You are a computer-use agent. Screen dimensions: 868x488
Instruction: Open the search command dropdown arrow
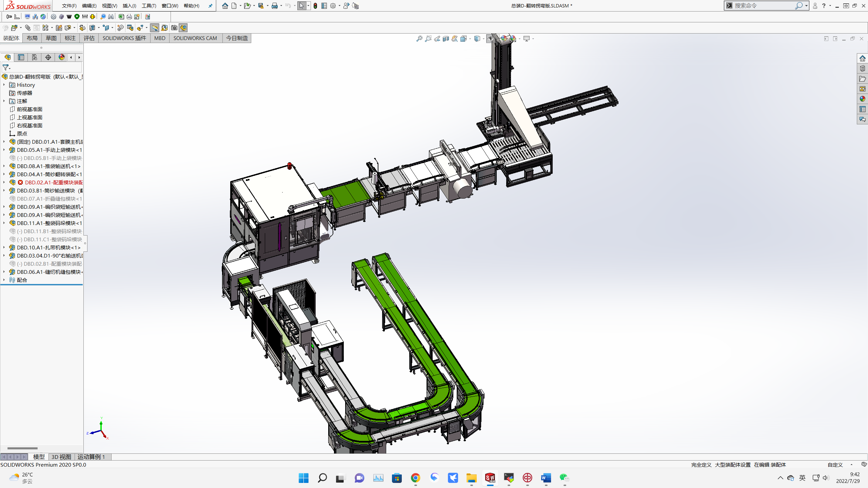click(x=806, y=6)
